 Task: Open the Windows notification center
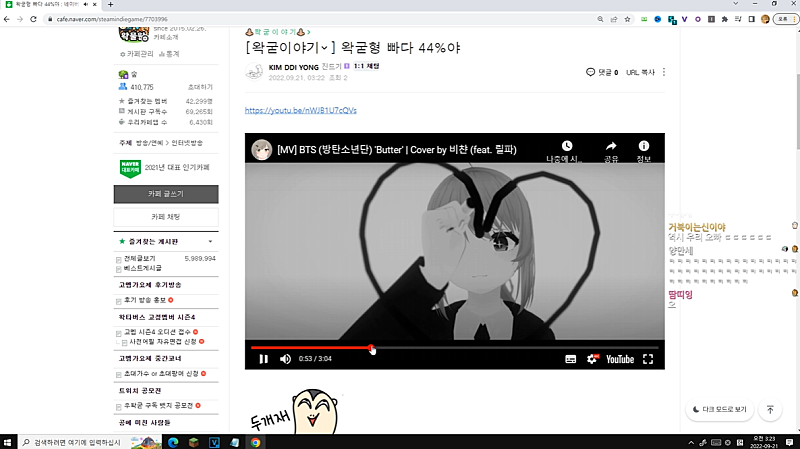pyautogui.click(x=789, y=442)
